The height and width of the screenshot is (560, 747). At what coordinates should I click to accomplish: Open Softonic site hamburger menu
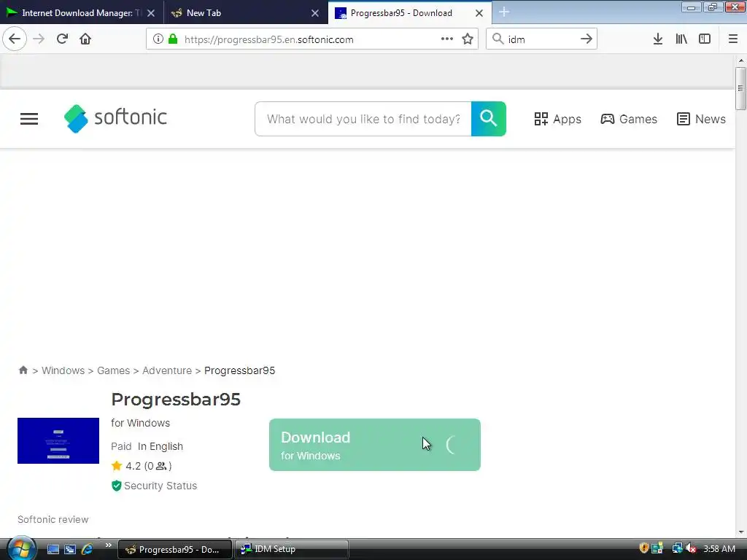(x=29, y=119)
